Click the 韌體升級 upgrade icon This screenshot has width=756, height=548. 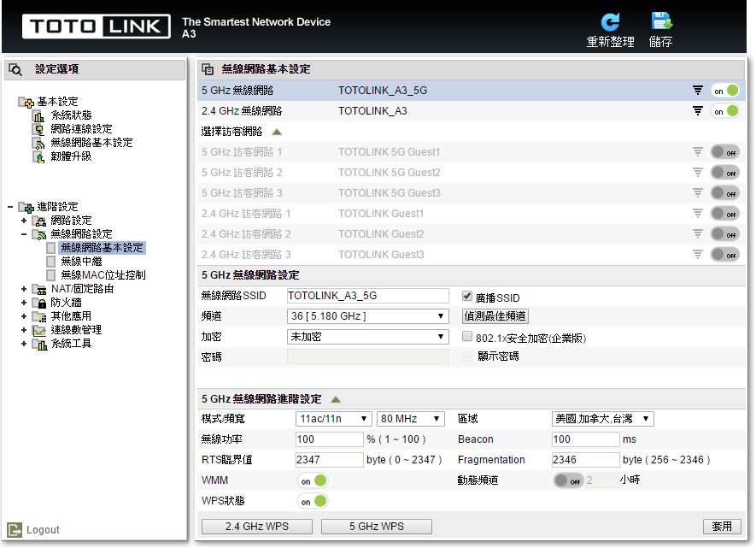pos(38,156)
